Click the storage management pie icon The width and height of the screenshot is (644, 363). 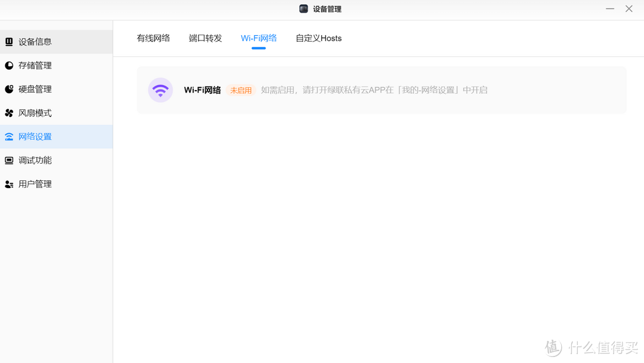pyautogui.click(x=9, y=65)
